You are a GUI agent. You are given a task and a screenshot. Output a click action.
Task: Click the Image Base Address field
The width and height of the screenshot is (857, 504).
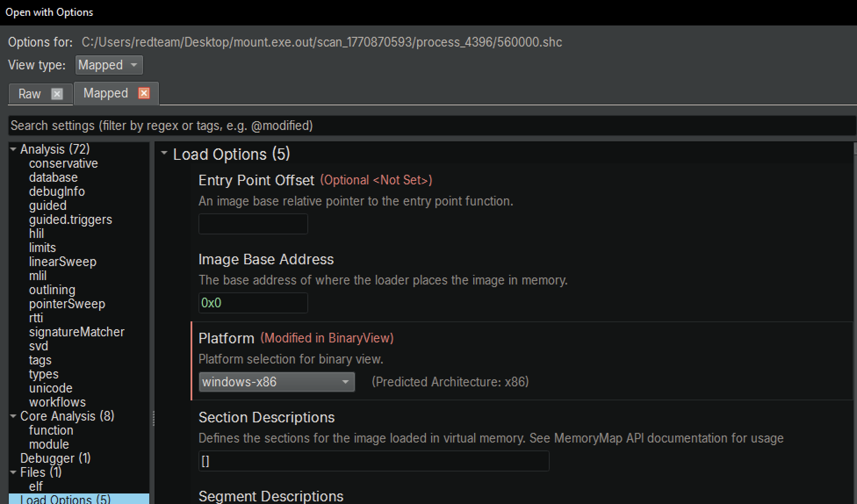pos(253,303)
